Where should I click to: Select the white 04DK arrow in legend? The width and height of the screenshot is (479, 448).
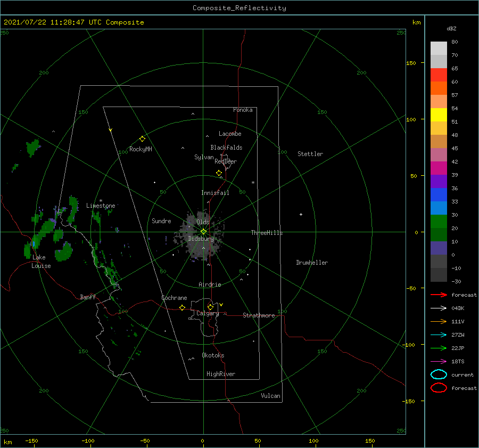[x=439, y=308]
